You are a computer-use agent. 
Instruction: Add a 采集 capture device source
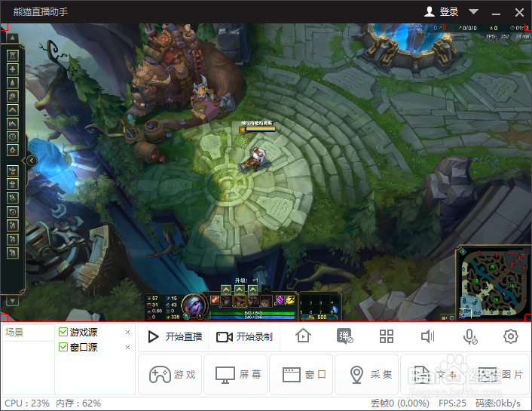pos(366,374)
